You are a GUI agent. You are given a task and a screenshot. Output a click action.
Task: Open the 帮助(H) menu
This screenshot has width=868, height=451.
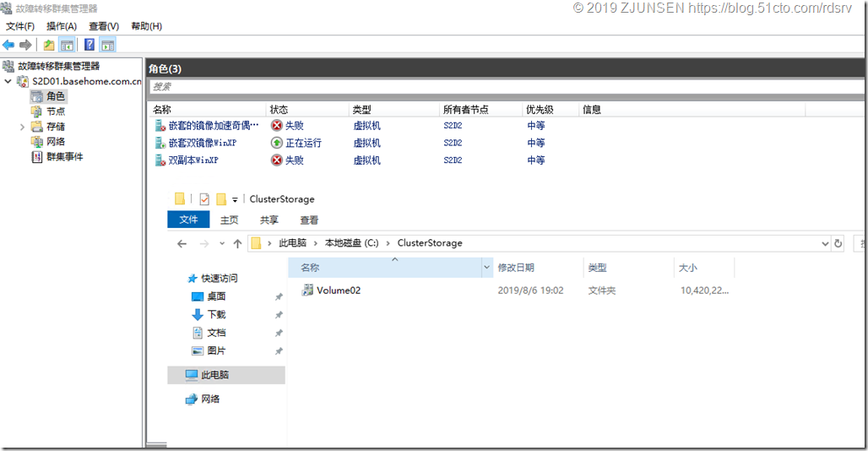147,26
